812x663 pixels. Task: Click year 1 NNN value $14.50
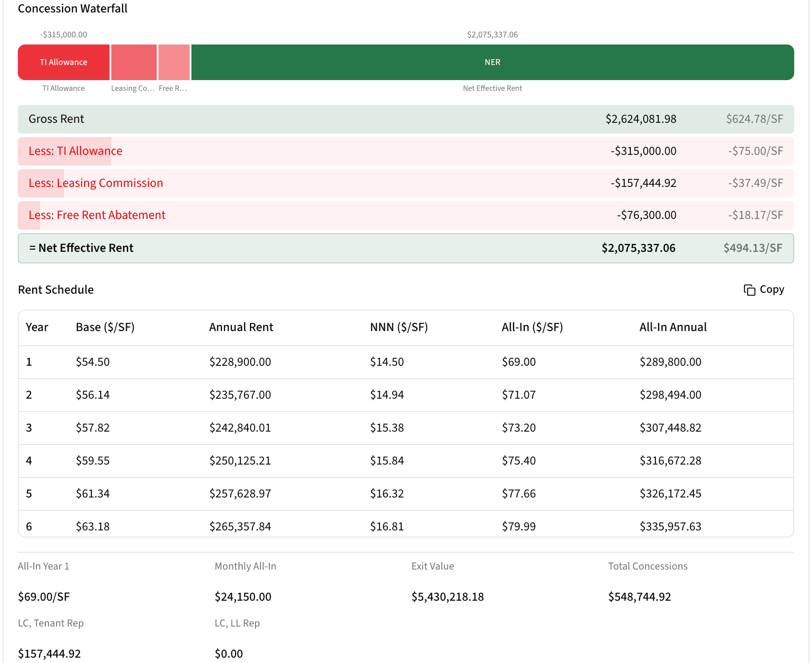click(x=387, y=362)
